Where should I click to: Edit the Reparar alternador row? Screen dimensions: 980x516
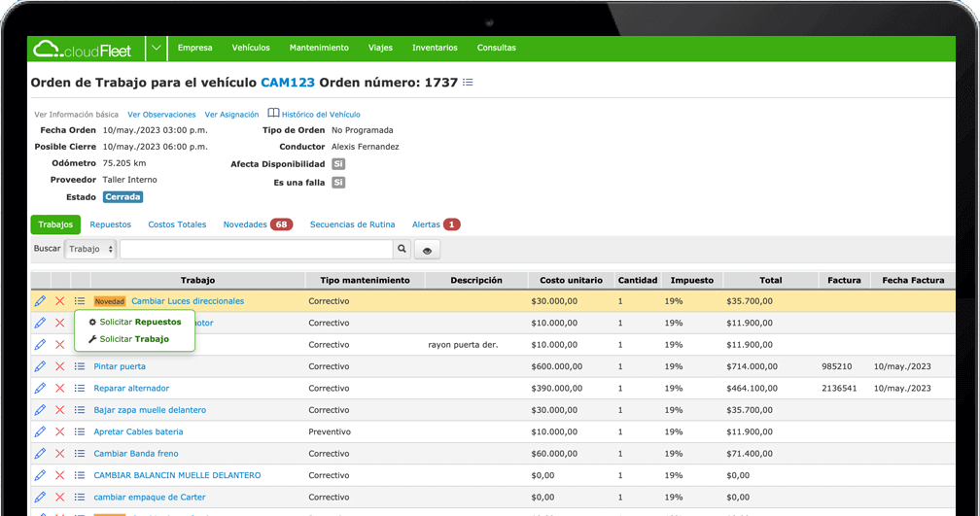tap(40, 389)
